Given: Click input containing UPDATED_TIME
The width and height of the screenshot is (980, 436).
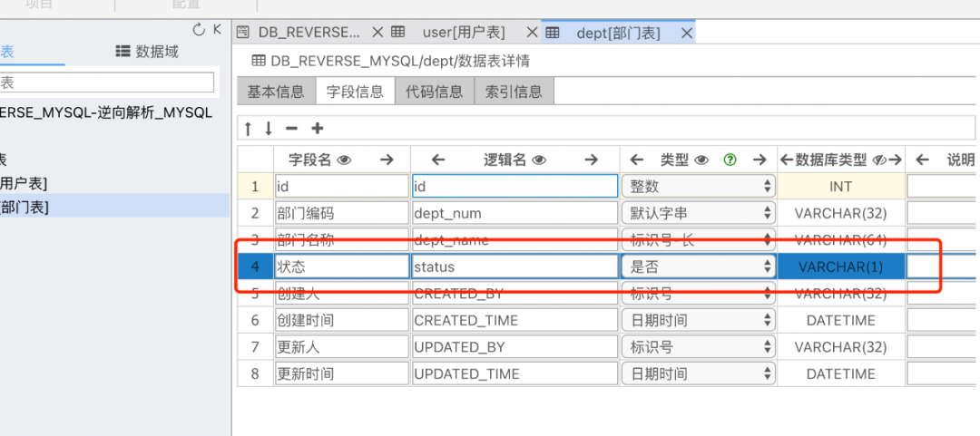Looking at the screenshot, I should (x=515, y=374).
